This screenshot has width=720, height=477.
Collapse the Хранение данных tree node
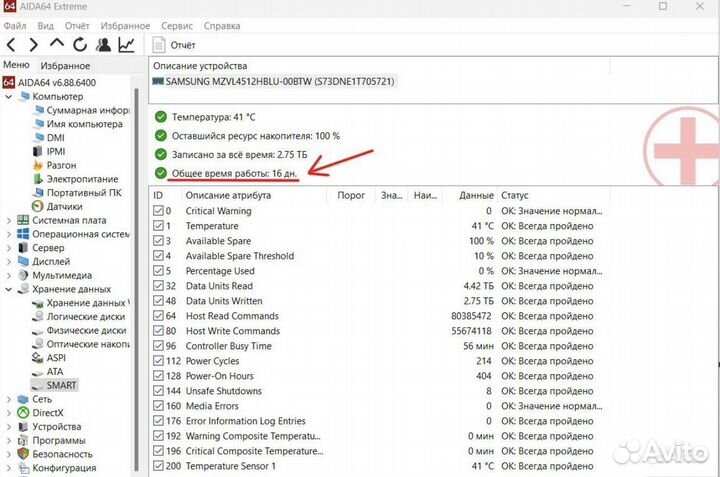pos(9,289)
